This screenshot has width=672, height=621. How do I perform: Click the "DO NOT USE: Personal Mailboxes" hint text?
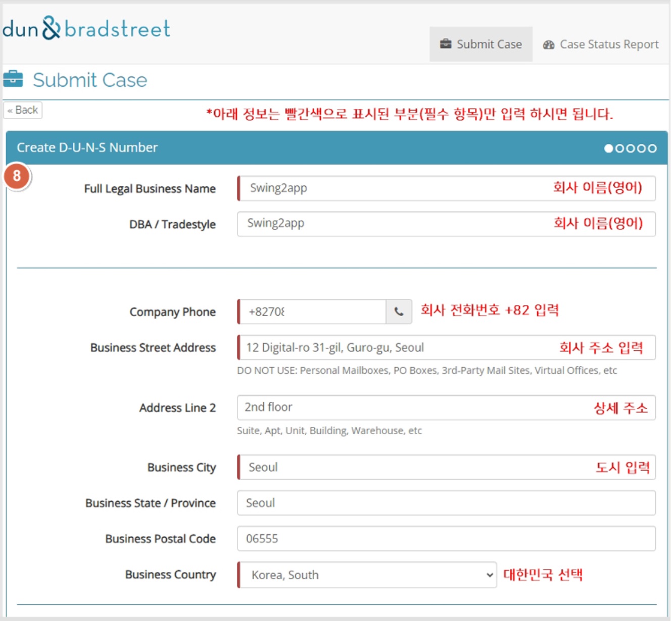(x=427, y=371)
